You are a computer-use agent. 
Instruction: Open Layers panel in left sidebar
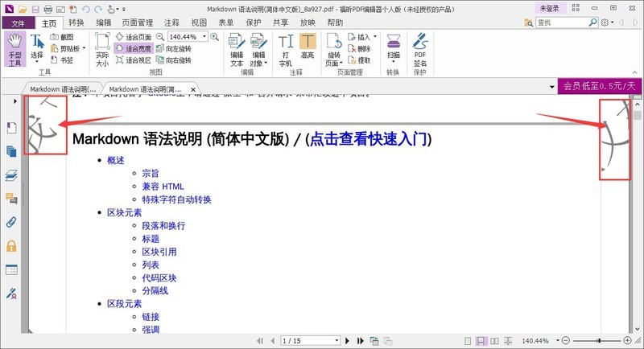pyautogui.click(x=11, y=175)
